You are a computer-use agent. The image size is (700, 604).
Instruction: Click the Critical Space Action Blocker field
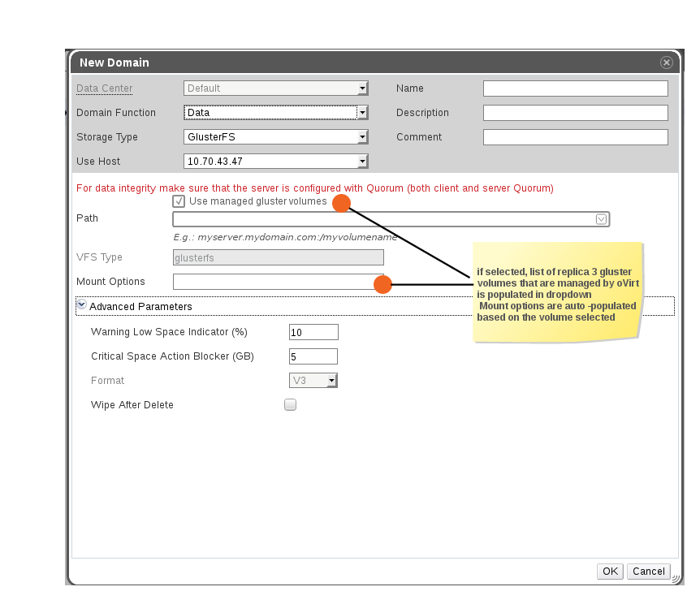[313, 356]
